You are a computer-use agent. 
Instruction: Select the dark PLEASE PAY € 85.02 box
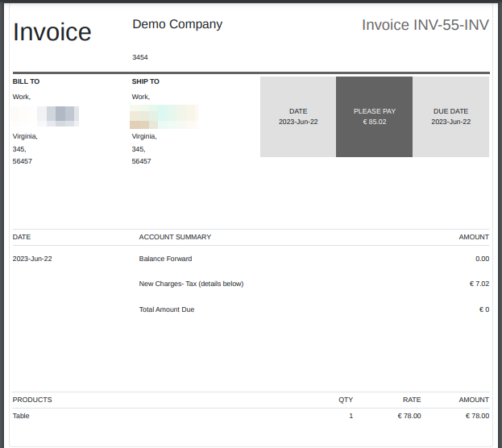pos(374,117)
